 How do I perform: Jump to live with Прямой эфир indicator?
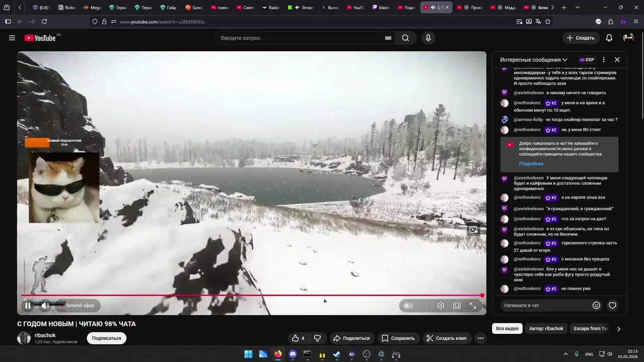point(79,305)
